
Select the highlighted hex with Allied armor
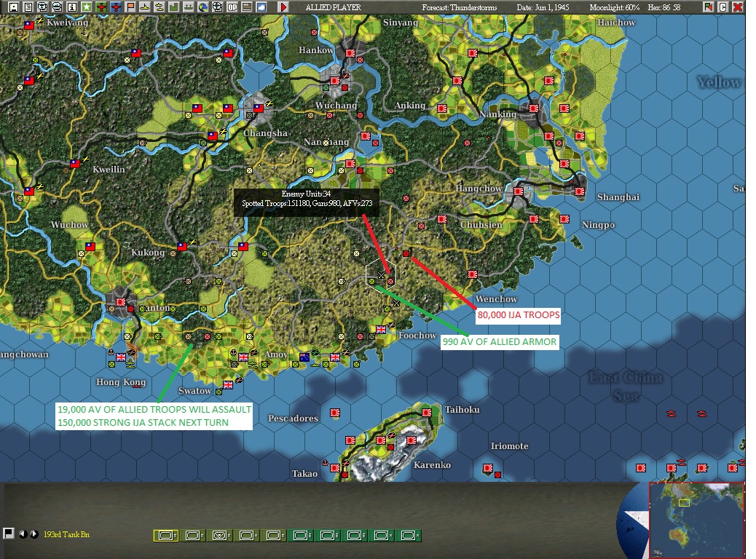click(381, 275)
